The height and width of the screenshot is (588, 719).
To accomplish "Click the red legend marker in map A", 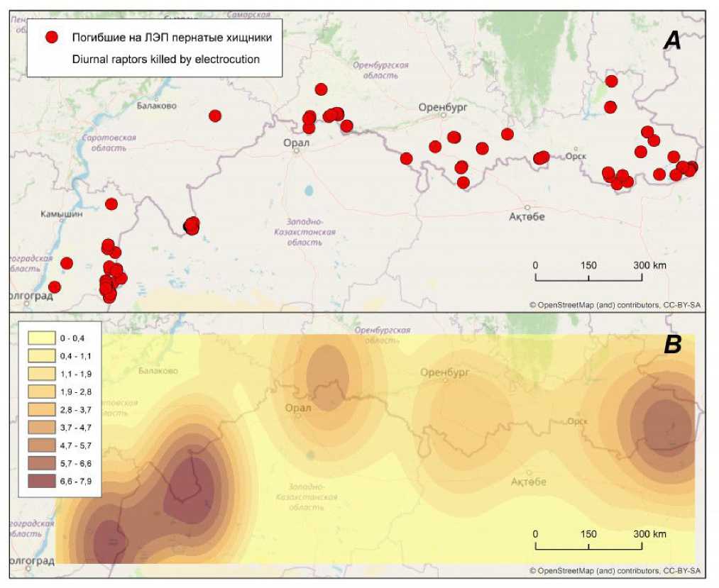I will tap(53, 37).
